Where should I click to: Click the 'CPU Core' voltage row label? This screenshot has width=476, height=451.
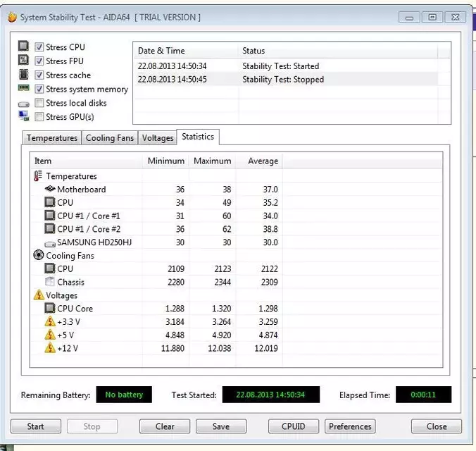75,309
